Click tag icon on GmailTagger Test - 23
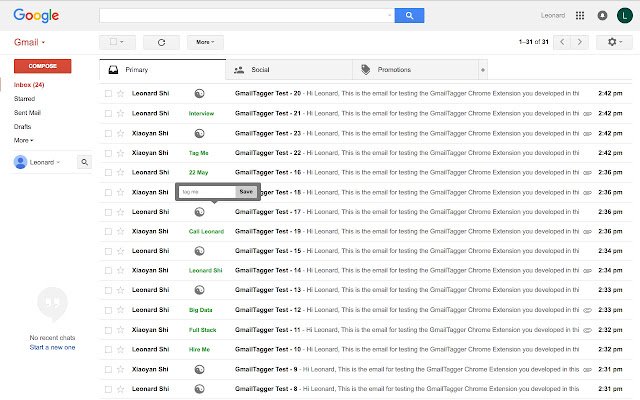This screenshot has height=400, width=640. 199,133
